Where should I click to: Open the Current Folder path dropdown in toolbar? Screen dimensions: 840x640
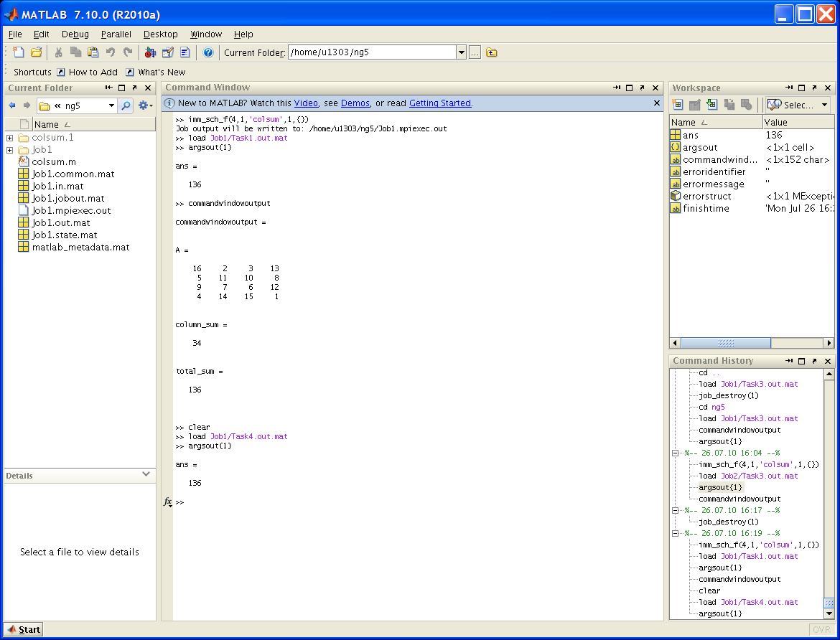(461, 52)
